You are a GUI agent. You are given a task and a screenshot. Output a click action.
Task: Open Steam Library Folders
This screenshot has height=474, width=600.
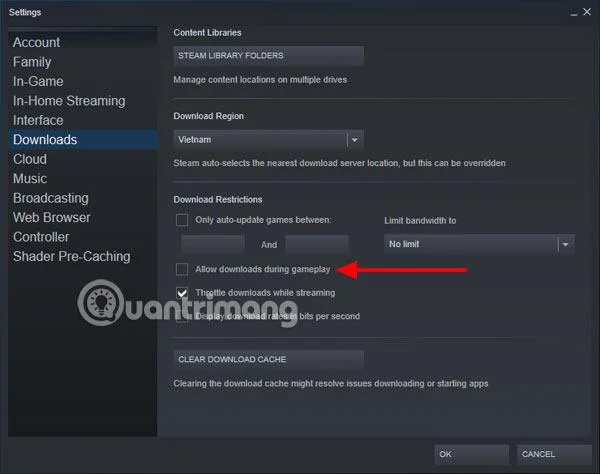tap(268, 56)
